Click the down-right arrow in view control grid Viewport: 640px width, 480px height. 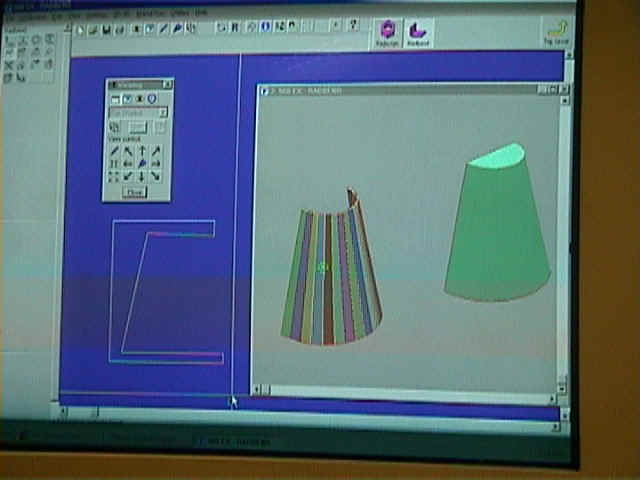pos(156,176)
